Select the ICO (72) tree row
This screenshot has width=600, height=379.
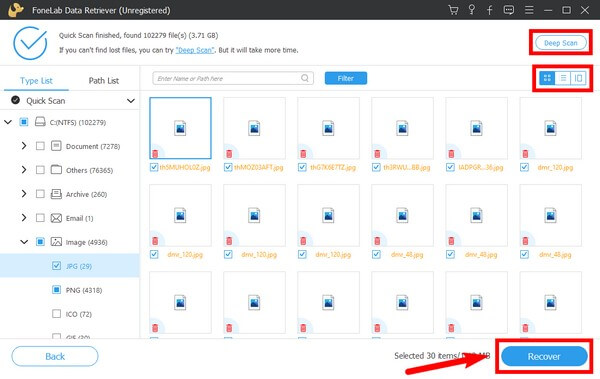(70, 314)
